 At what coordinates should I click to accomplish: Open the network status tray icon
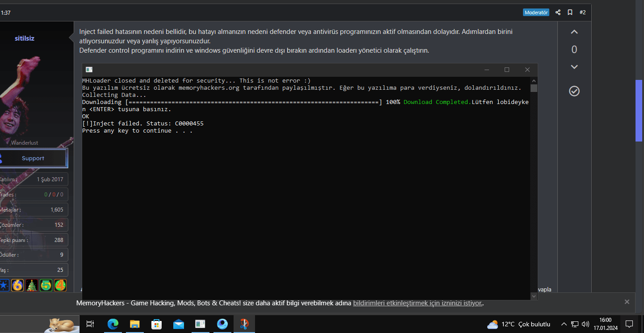(575, 325)
